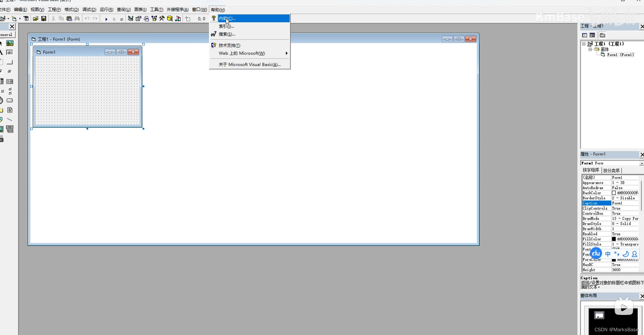Screen dimensions: 644x335
Task: Select the Data control in the toolbox
Action: point(10,129)
